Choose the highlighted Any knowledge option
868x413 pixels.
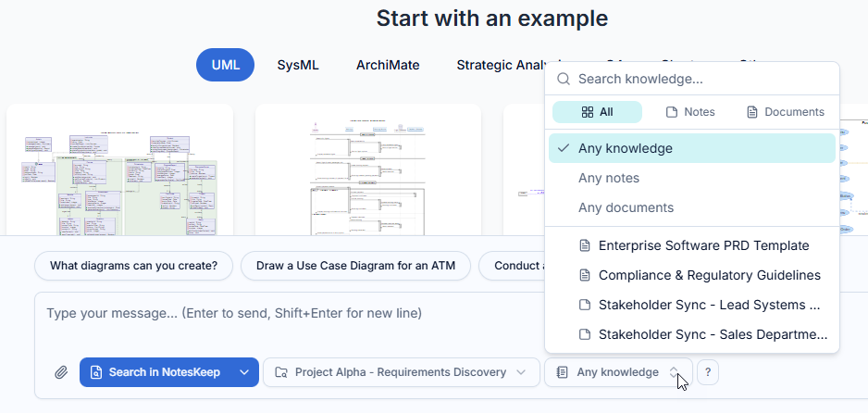click(692, 148)
